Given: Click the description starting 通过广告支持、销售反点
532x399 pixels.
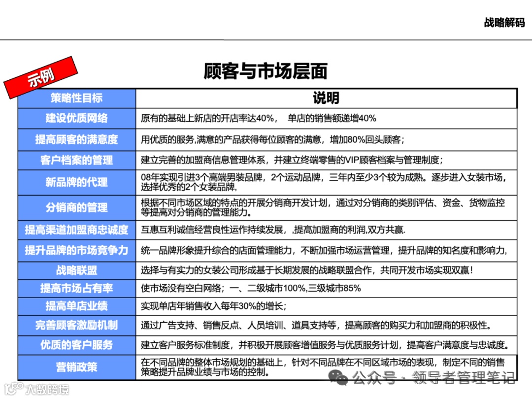Looking at the screenshot, I should pos(316,326).
